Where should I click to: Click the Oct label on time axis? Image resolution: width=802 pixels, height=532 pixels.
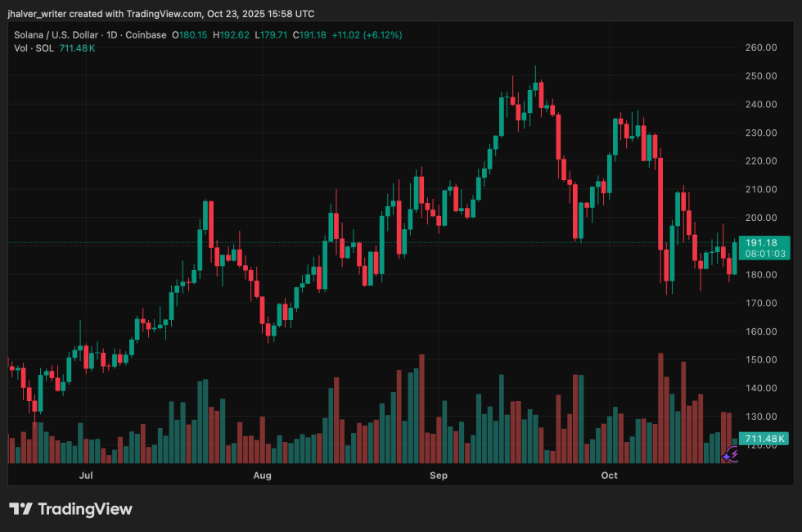click(x=610, y=475)
